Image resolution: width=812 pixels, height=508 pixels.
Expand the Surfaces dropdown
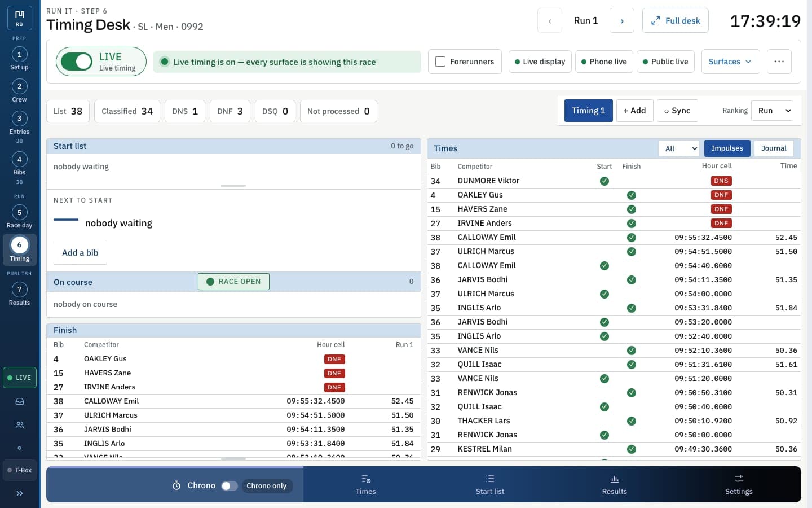tap(730, 62)
